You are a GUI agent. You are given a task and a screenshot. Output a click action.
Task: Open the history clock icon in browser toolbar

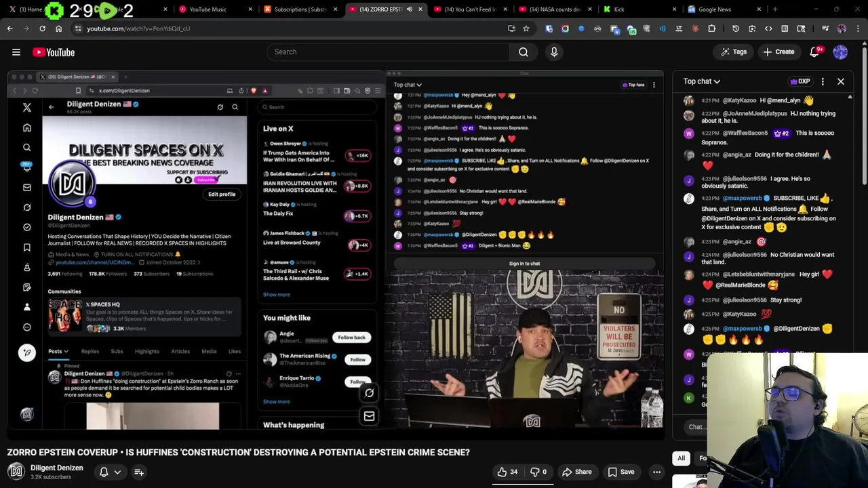pyautogui.click(x=736, y=28)
